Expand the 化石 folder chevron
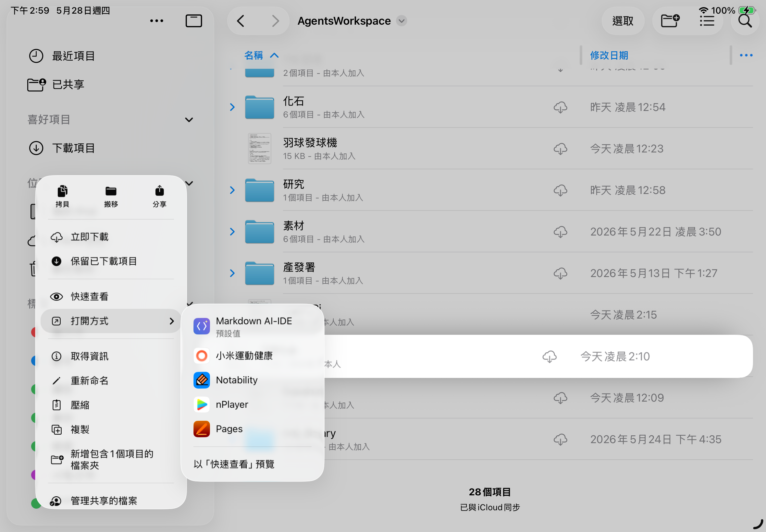 pos(232,107)
